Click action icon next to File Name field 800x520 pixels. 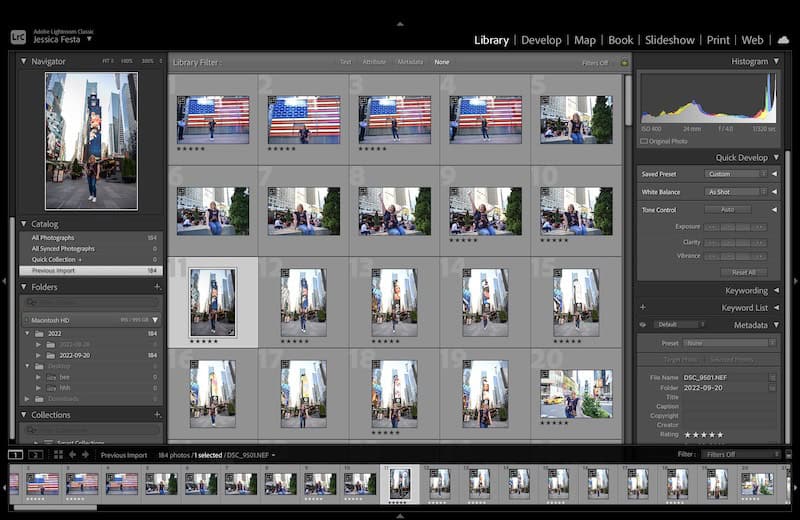coord(772,378)
